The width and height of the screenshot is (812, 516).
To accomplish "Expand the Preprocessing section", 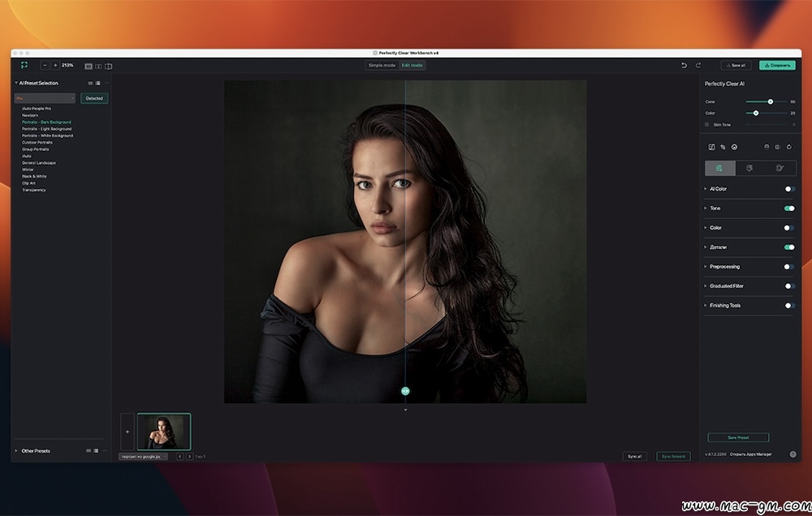I will tap(706, 267).
